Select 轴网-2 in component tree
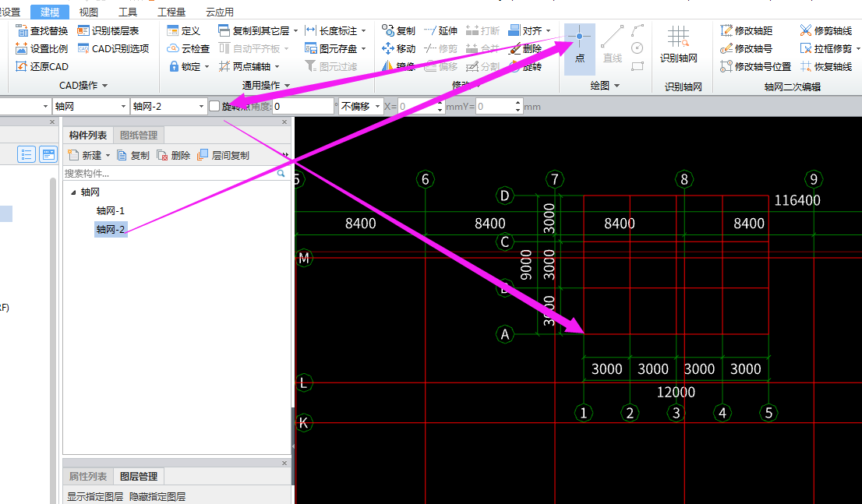 [111, 230]
